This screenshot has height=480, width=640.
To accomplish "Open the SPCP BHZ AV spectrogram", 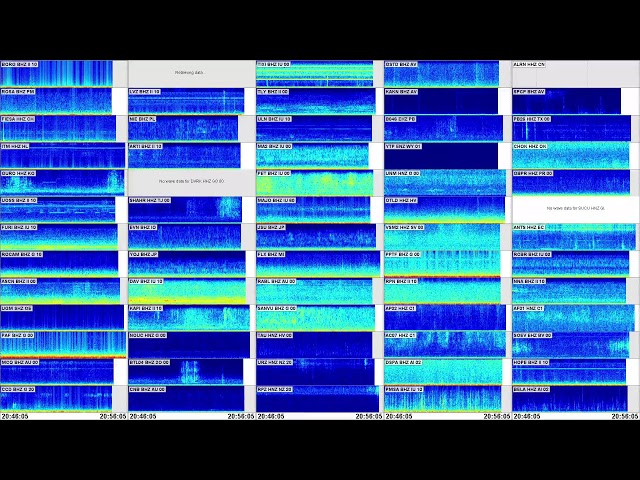I will [x=567, y=101].
